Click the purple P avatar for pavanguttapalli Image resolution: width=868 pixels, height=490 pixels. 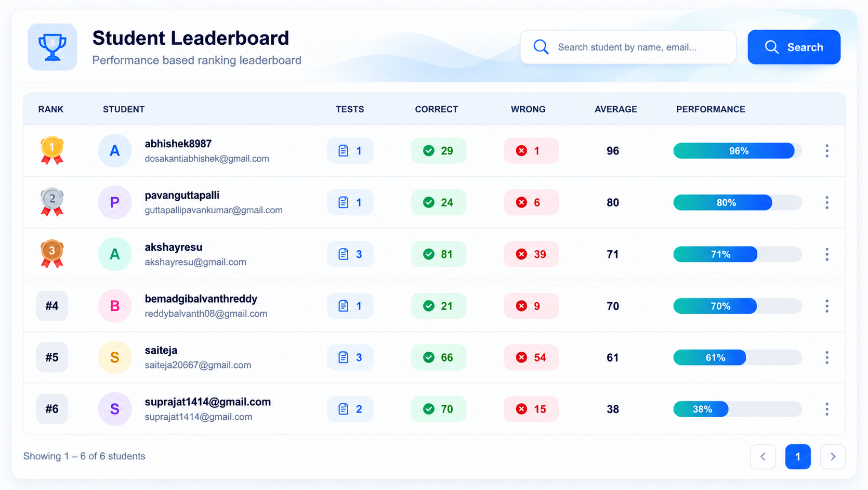[x=115, y=202]
